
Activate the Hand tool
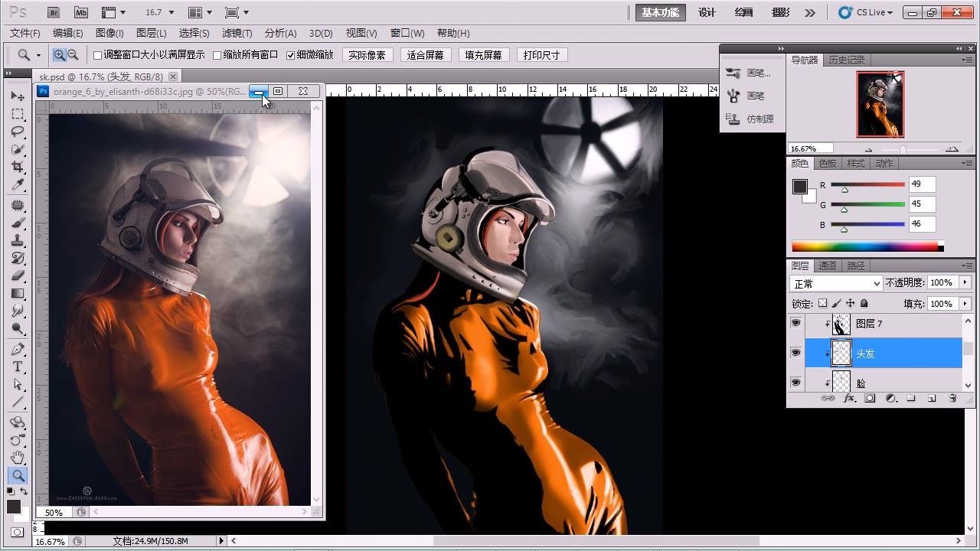point(18,458)
